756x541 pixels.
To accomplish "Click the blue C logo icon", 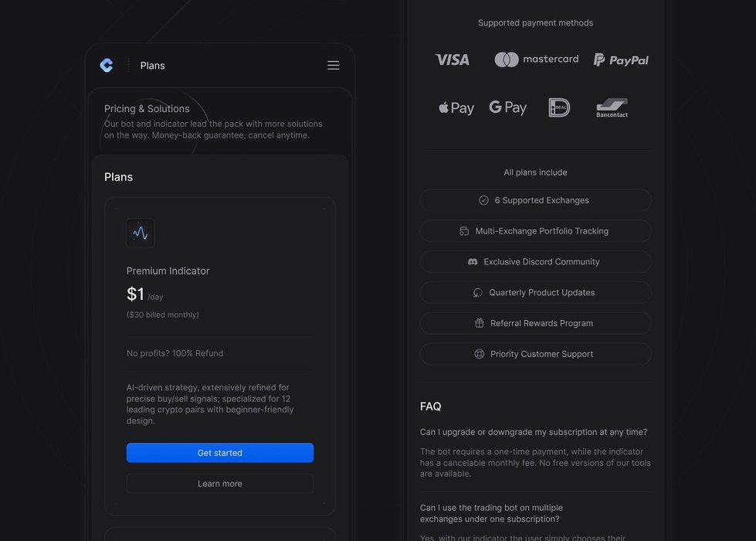I will [107, 65].
